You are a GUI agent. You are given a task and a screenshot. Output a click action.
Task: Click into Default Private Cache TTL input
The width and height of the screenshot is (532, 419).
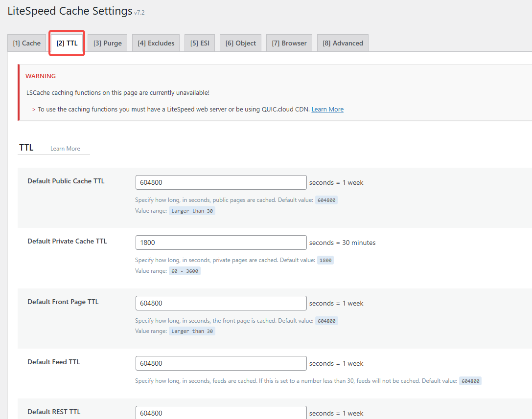click(221, 243)
